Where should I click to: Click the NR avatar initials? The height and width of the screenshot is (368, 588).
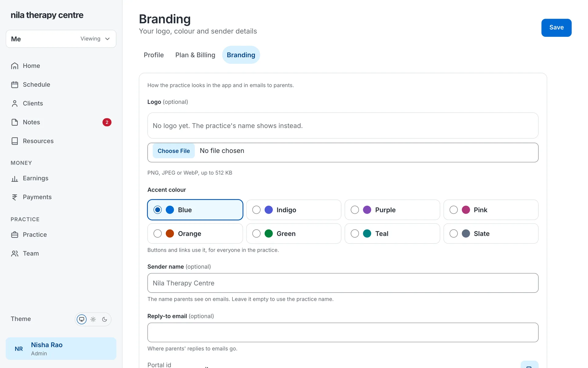pyautogui.click(x=19, y=349)
